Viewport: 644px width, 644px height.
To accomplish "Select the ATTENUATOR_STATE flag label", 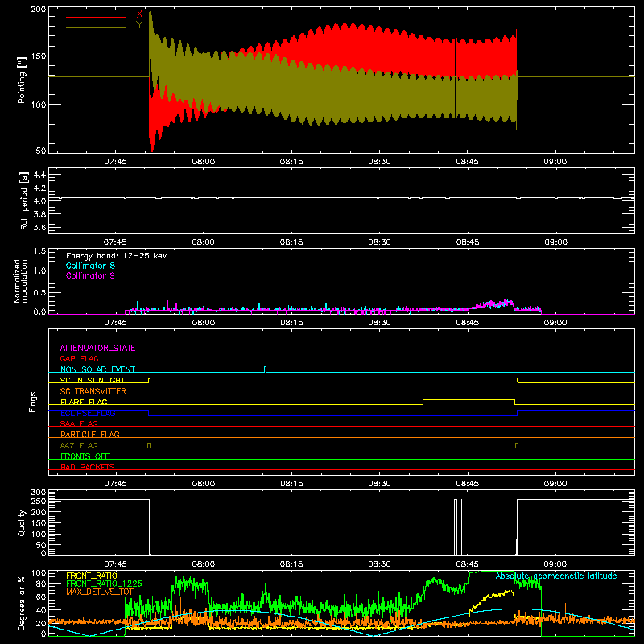I will click(x=97, y=349).
